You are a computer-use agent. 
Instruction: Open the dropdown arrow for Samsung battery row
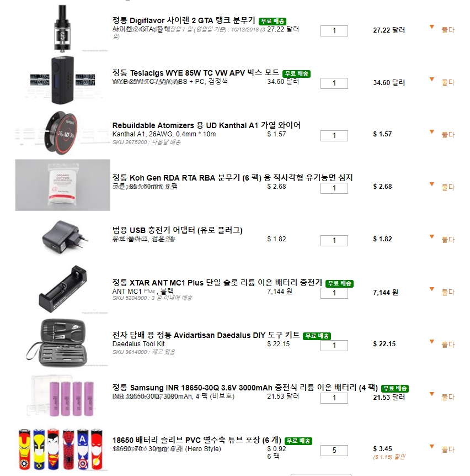click(x=432, y=394)
